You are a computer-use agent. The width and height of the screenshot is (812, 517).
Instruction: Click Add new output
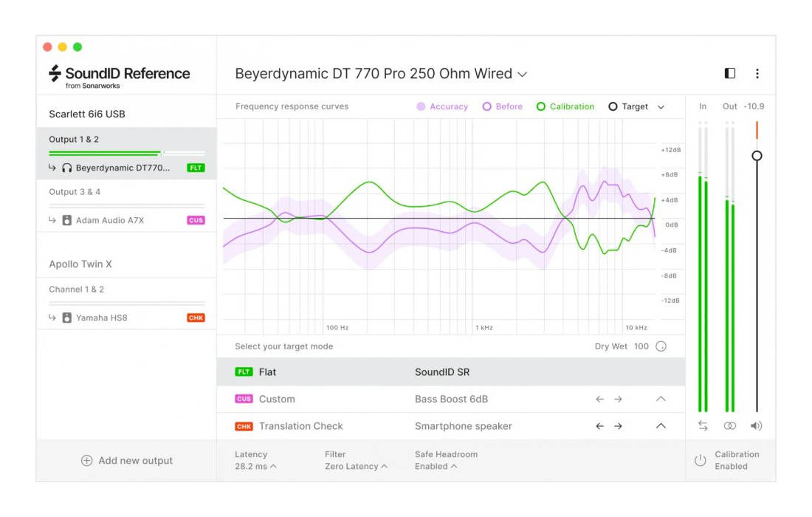pyautogui.click(x=125, y=460)
